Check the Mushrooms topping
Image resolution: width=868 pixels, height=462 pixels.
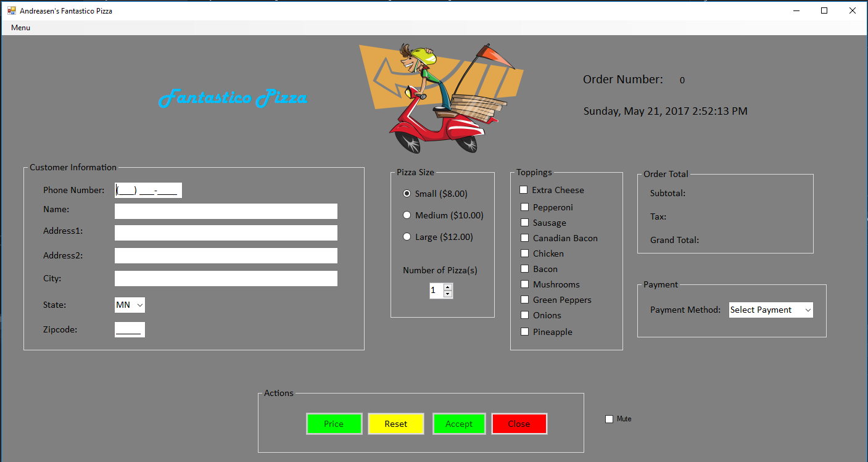[524, 284]
